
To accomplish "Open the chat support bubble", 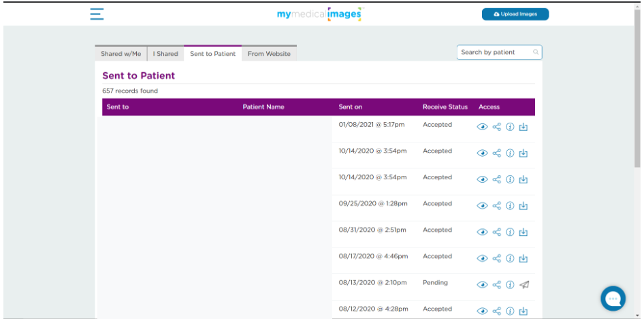I will 613,299.
